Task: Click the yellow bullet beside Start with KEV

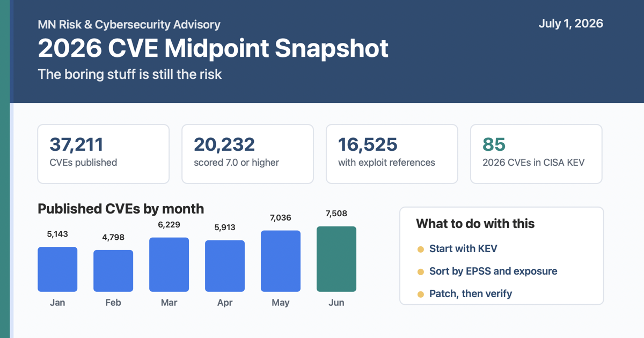Action: click(421, 249)
